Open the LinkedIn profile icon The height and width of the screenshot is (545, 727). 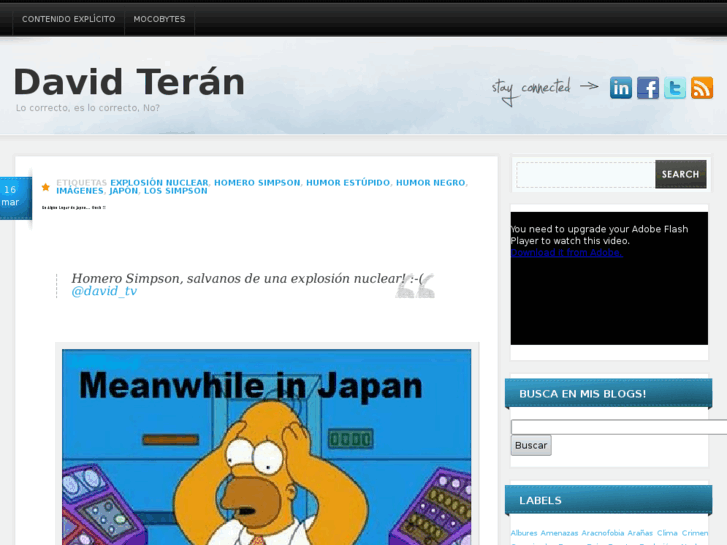[x=620, y=88]
